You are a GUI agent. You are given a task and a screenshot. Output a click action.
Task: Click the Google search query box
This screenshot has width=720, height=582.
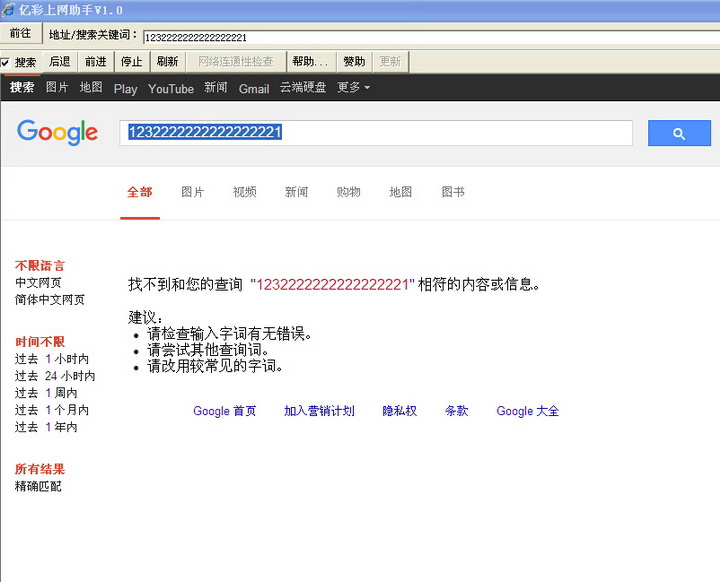(x=376, y=133)
